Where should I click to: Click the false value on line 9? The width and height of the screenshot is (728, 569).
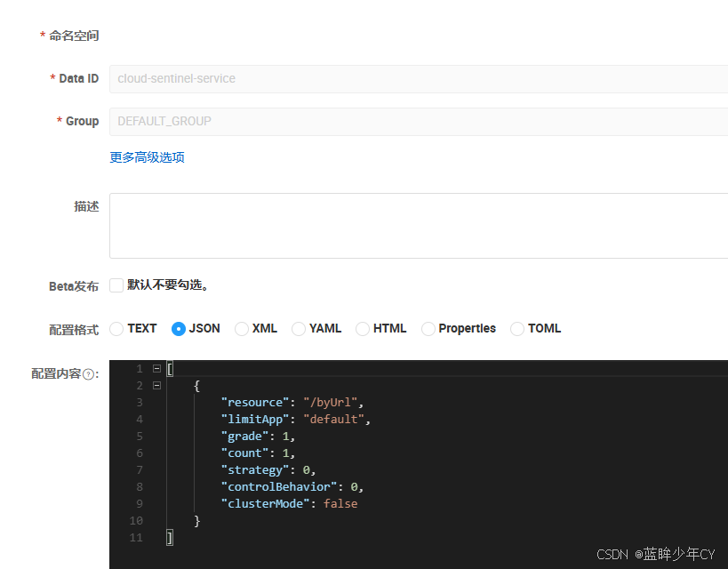(x=340, y=503)
